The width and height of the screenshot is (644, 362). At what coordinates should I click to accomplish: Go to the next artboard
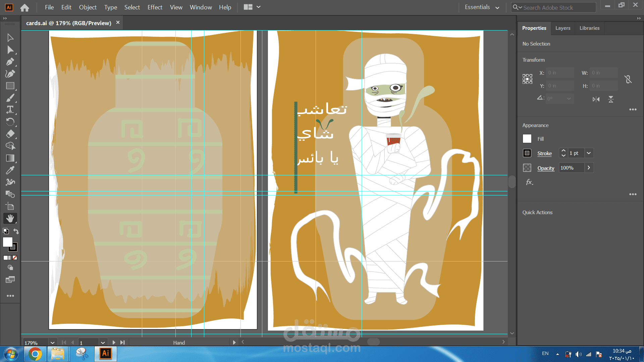coord(114,343)
